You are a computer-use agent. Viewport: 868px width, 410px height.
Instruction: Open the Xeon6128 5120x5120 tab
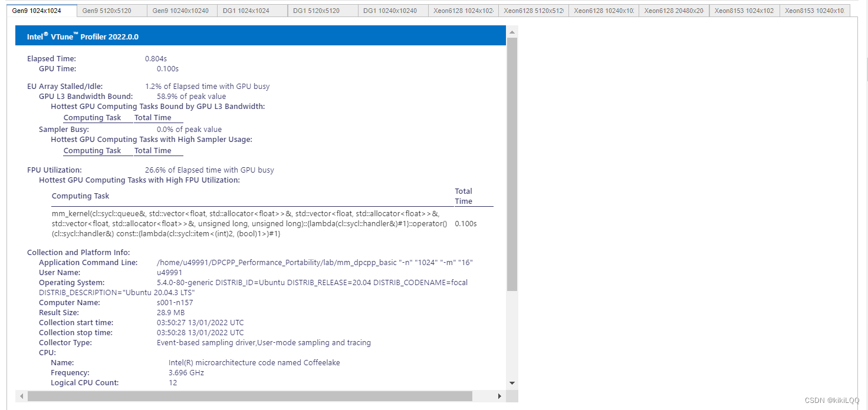533,11
